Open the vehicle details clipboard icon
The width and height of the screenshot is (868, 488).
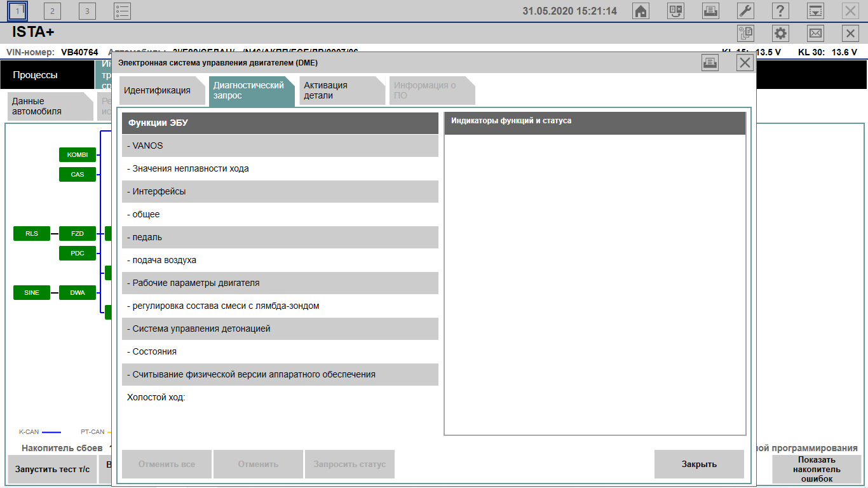point(745,34)
